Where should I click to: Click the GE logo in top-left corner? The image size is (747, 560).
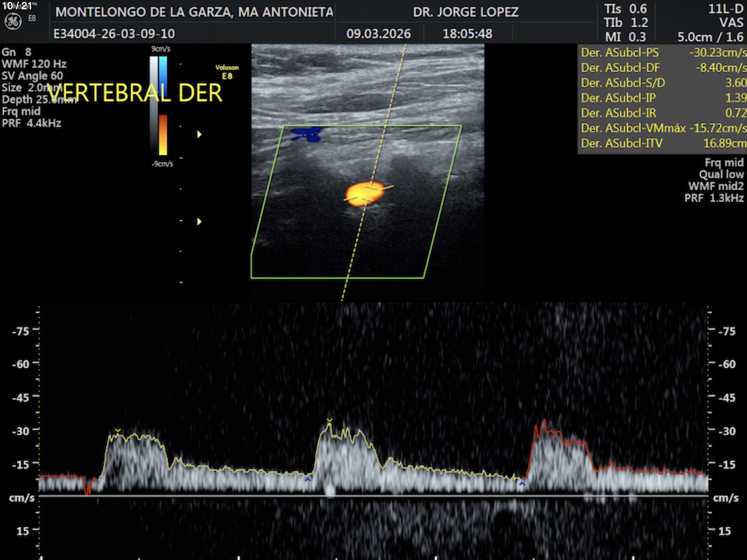pyautogui.click(x=13, y=21)
